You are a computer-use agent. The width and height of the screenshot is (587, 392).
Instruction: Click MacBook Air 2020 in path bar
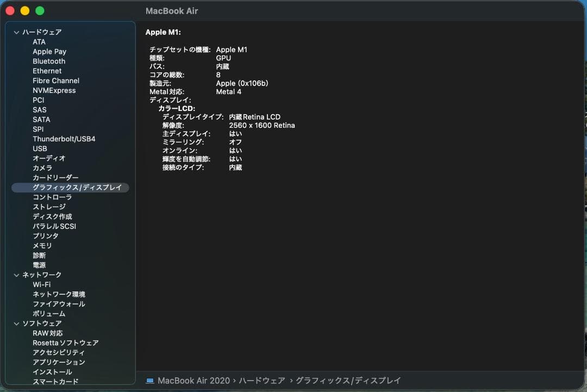(193, 381)
